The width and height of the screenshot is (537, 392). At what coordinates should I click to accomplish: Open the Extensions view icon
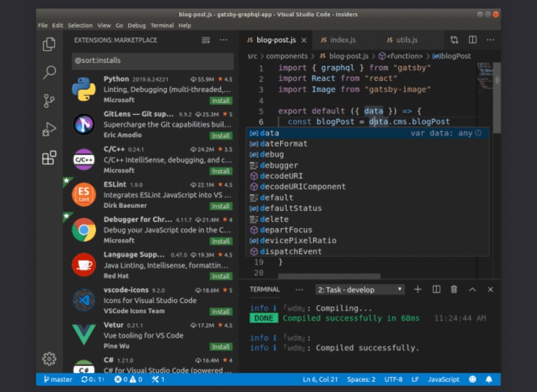[49, 158]
